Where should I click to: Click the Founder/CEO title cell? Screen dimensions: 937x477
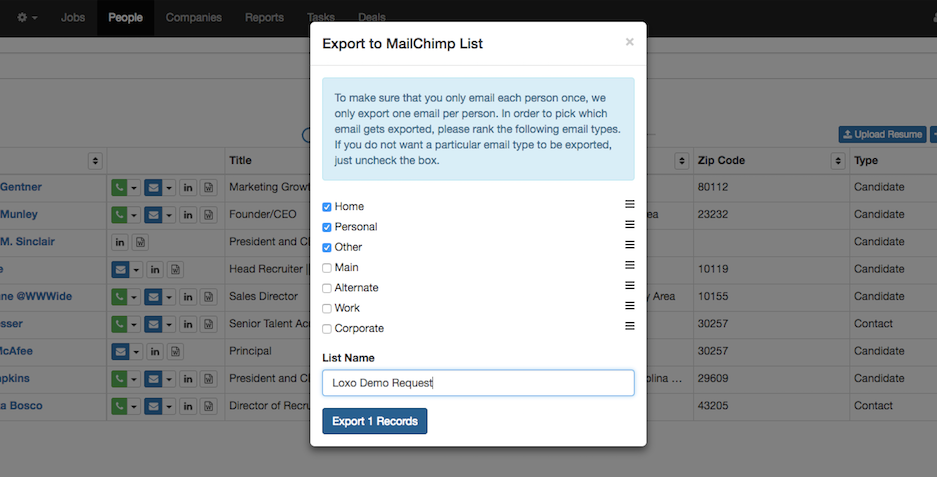point(262,214)
